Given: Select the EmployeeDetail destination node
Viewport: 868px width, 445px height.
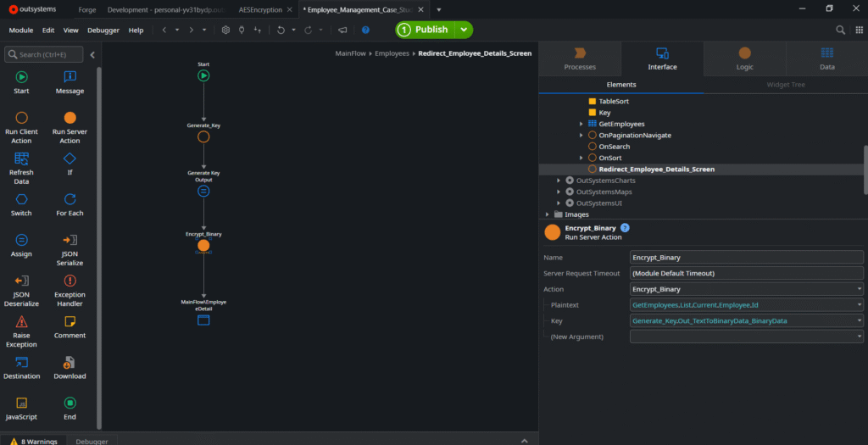Looking at the screenshot, I should (203, 320).
